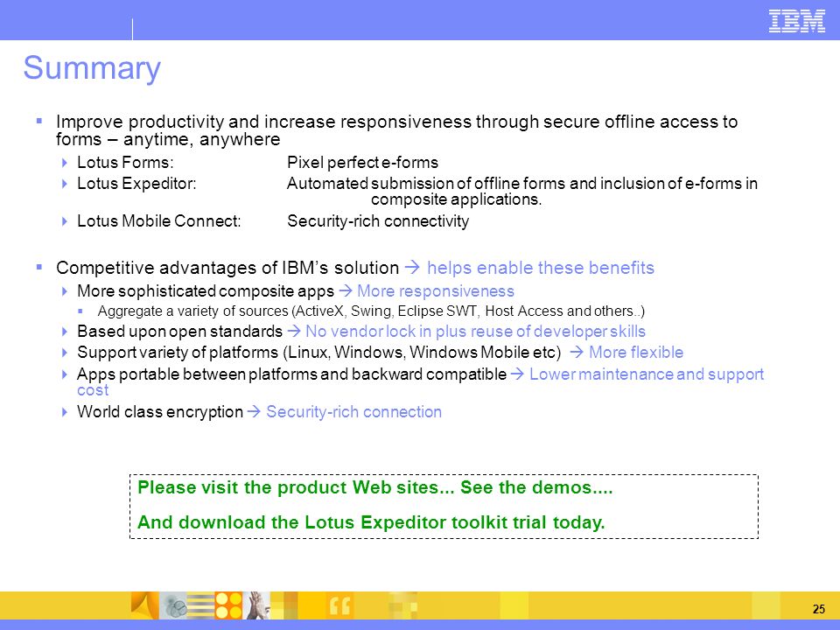Click the triangle bullet beside Lotus Expeditor
Screen dimensions: 840x630
[x=64, y=184]
